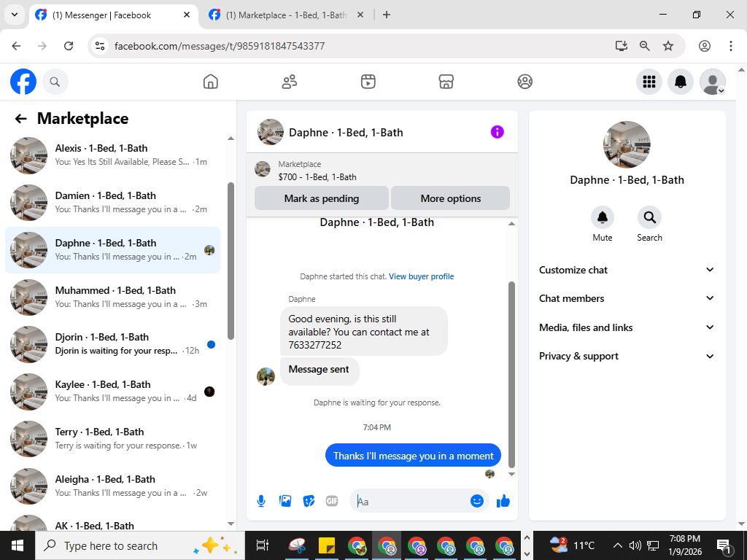
Task: Open Chrome three-dot menu
Action: tap(731, 46)
